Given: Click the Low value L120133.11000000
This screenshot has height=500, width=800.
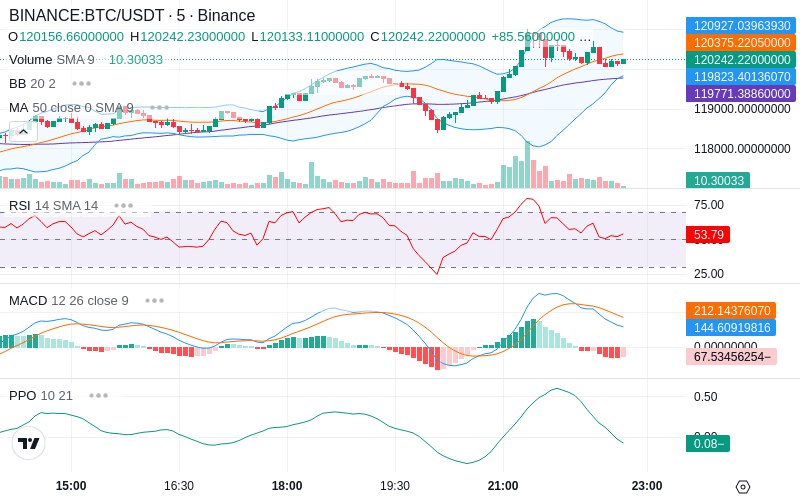Looking at the screenshot, I should [307, 37].
